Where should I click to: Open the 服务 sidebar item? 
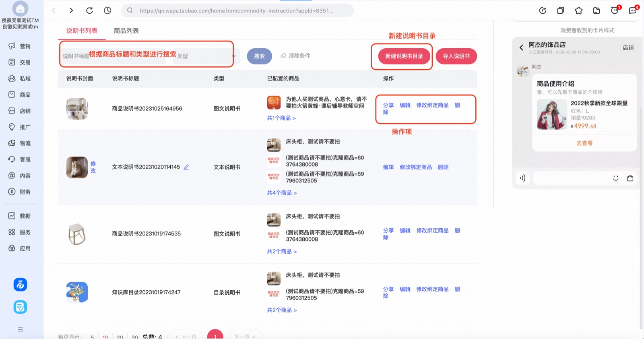[x=20, y=232]
